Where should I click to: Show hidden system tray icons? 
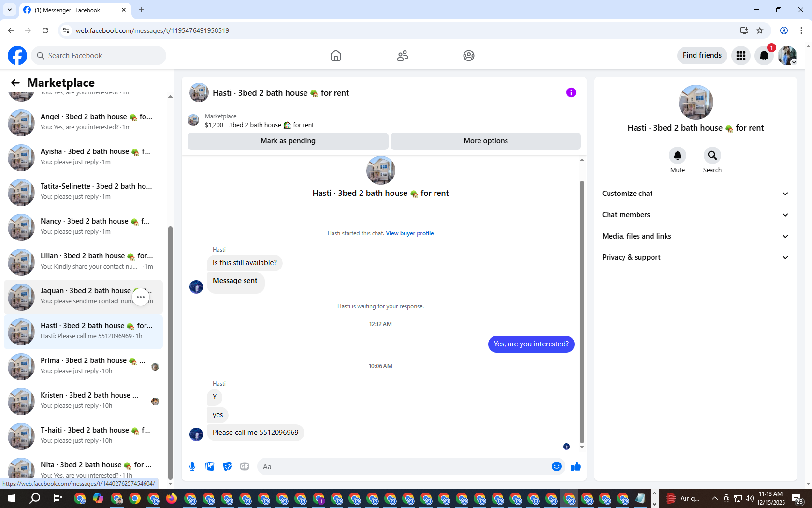point(714,498)
